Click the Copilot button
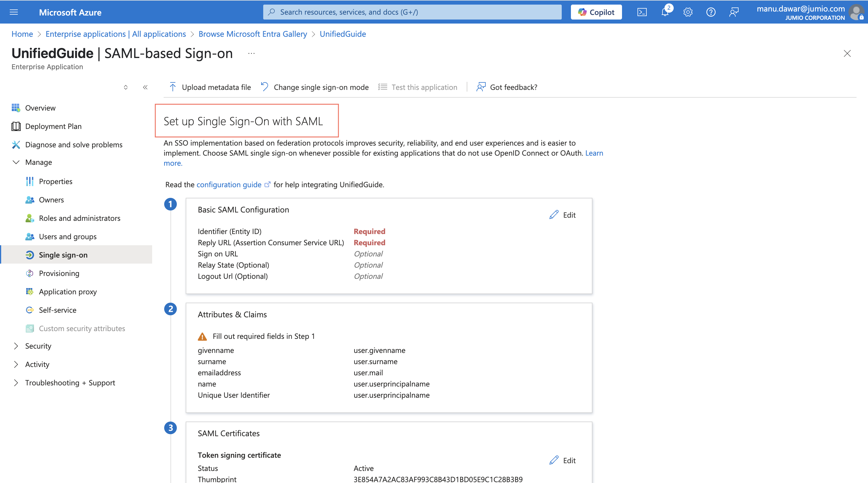Screen dimensions: 868x483 point(596,12)
